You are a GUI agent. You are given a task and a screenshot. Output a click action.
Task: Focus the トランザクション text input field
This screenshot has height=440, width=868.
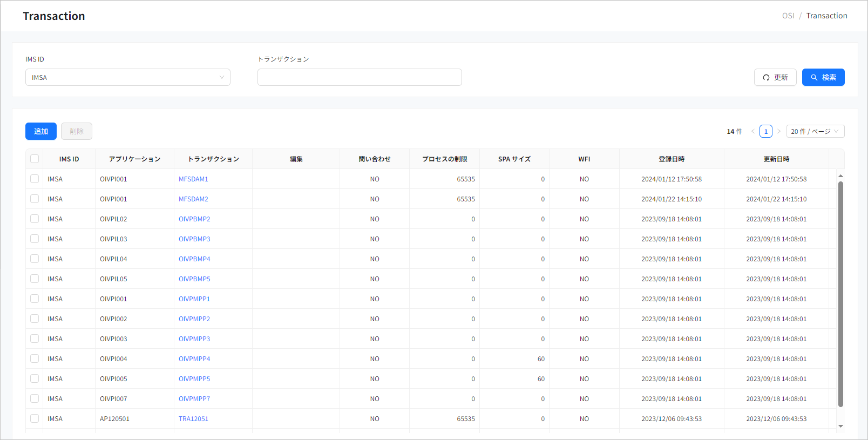(360, 77)
